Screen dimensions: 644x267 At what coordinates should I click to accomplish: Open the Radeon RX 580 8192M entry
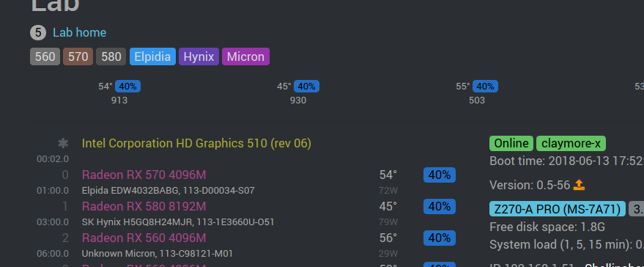(x=144, y=206)
